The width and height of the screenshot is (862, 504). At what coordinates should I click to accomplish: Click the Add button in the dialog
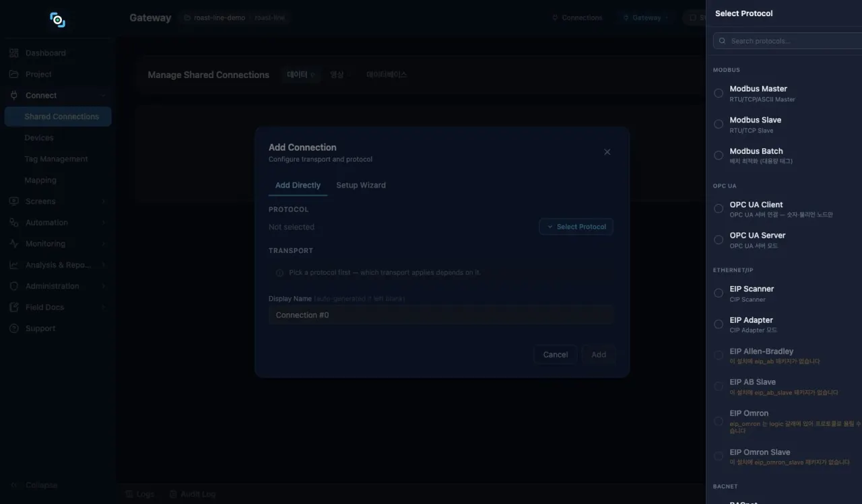coord(599,355)
